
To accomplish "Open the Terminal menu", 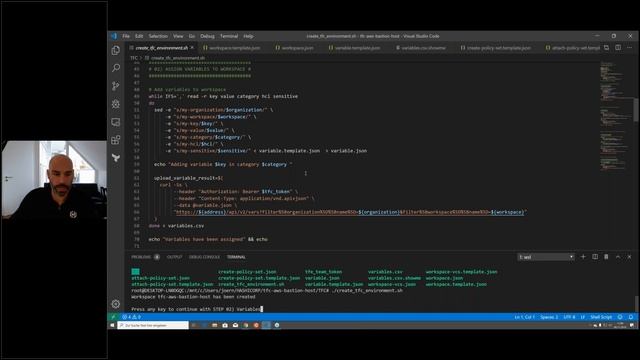I will pyautogui.click(x=229, y=36).
